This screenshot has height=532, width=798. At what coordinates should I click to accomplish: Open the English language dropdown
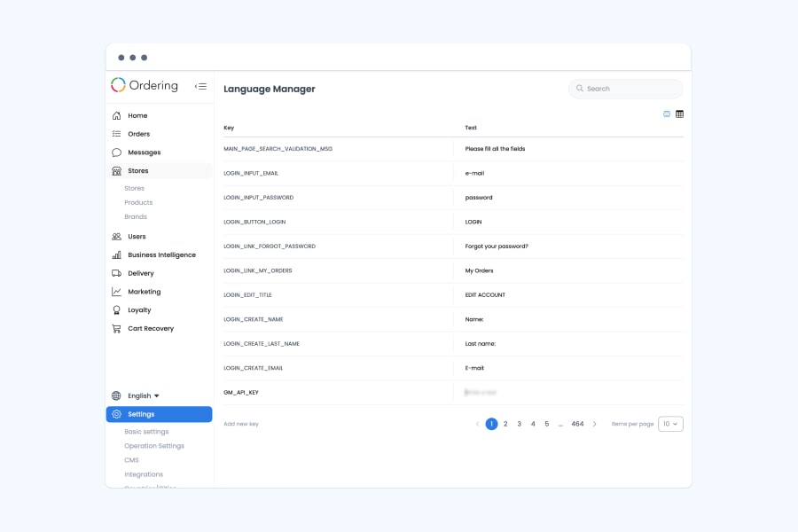pos(144,395)
